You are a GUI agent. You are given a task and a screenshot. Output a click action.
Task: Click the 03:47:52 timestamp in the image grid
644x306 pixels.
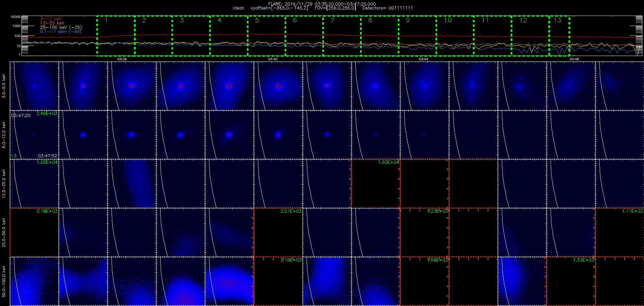tap(47, 156)
